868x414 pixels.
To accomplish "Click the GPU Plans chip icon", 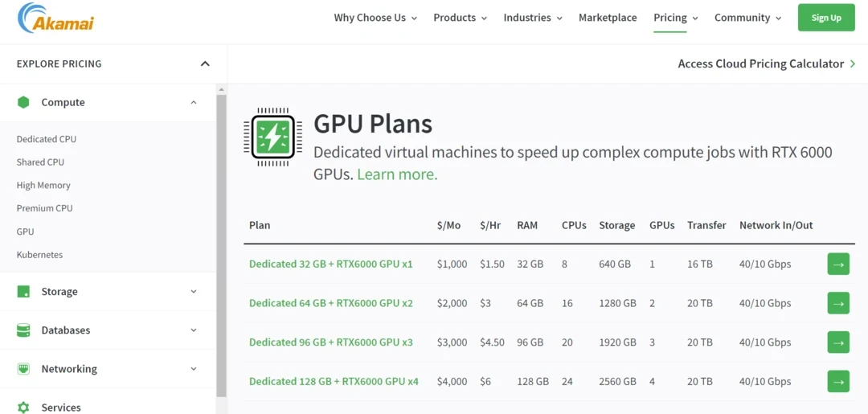I will tap(272, 137).
